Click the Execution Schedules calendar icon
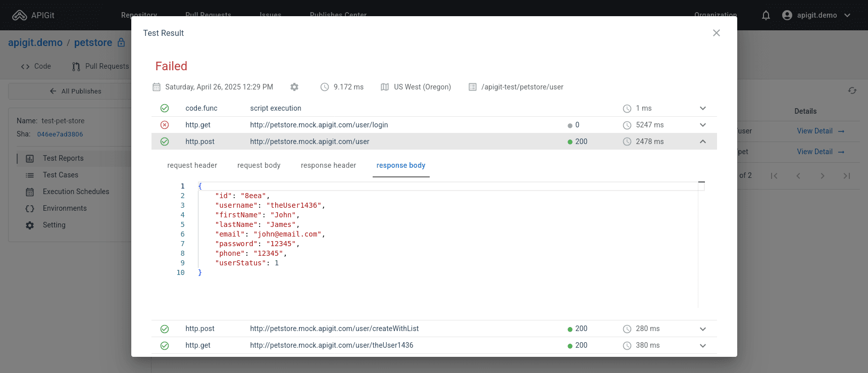Screen dimensions: 868x373 [x=30, y=192]
